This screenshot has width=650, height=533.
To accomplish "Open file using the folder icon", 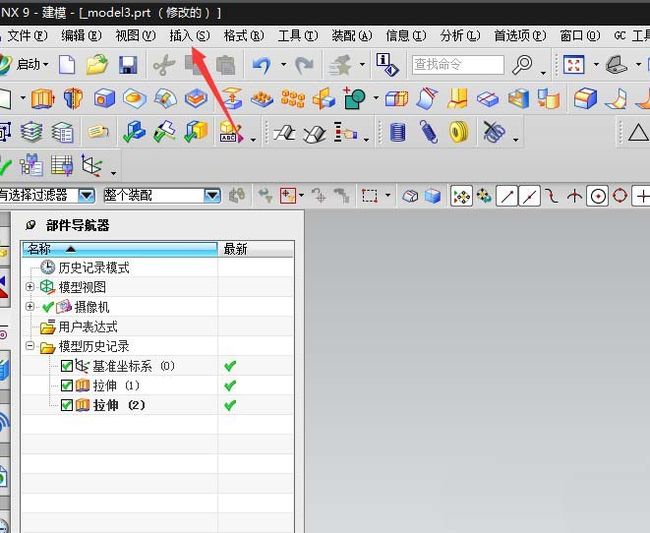I will click(x=97, y=65).
